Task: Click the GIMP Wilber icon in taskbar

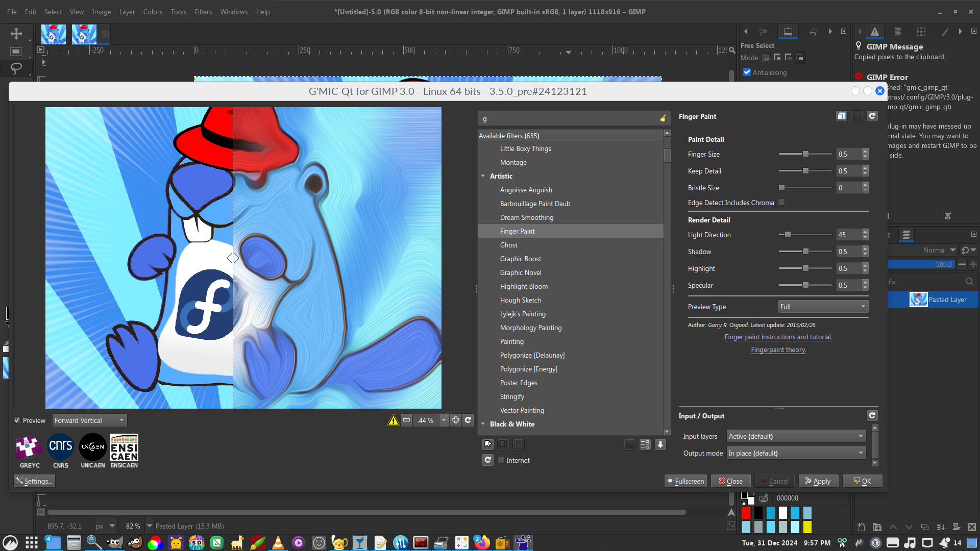Action: 115,542
